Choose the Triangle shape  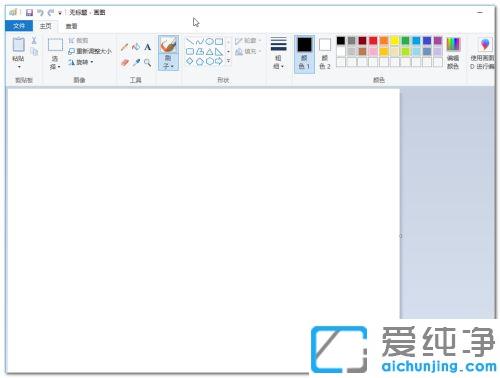pyautogui.click(x=209, y=51)
